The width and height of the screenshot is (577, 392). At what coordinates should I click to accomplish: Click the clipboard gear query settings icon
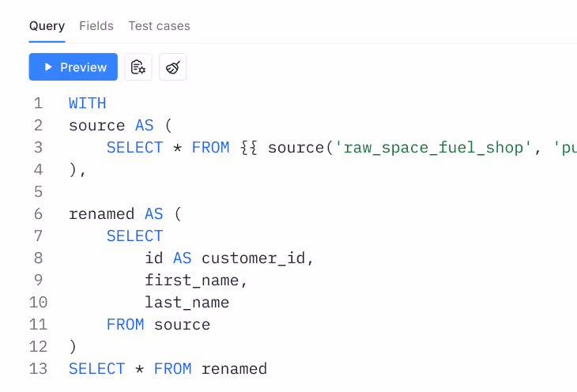[x=138, y=67]
